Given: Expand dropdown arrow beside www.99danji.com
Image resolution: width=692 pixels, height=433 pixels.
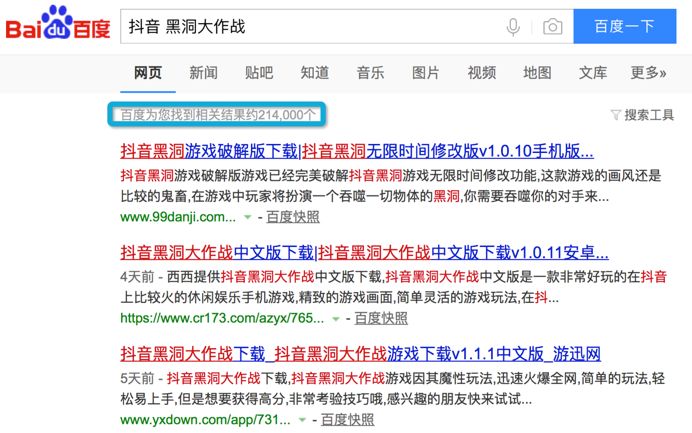Looking at the screenshot, I should point(248,217).
